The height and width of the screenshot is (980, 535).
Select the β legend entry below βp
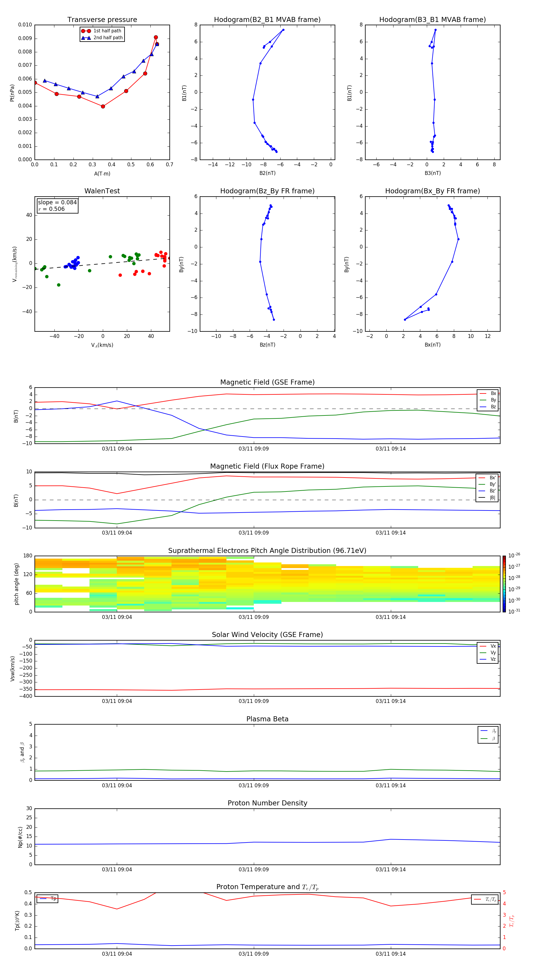pos(488,739)
